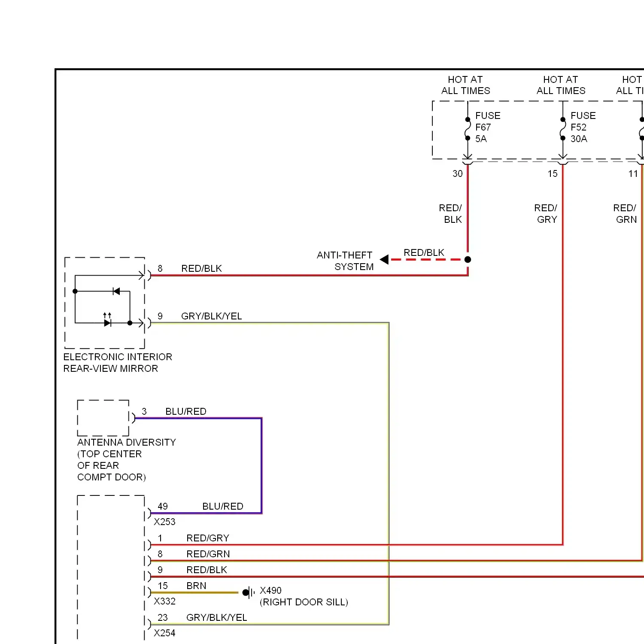The height and width of the screenshot is (644, 644).
Task: Select the pin 8 RED/GRN wire label
Action: pos(208,554)
